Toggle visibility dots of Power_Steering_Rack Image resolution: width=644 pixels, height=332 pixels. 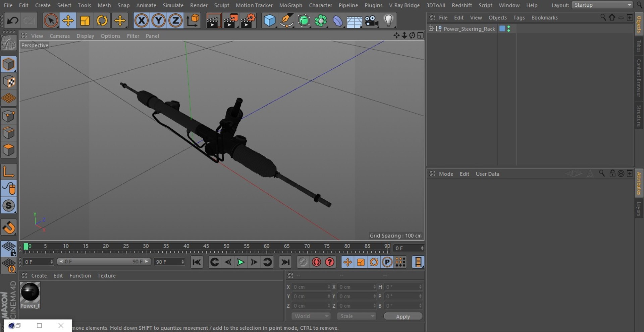(x=509, y=29)
